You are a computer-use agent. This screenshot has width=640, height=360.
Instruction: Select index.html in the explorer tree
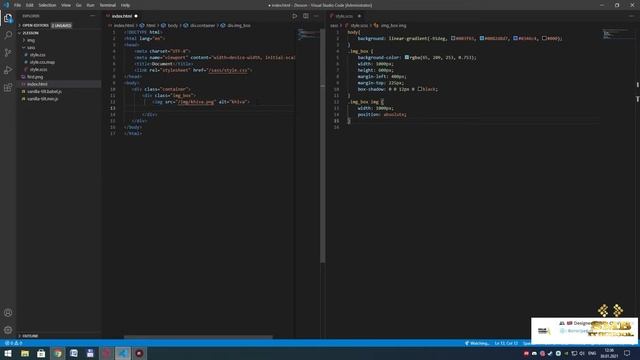(x=59, y=84)
